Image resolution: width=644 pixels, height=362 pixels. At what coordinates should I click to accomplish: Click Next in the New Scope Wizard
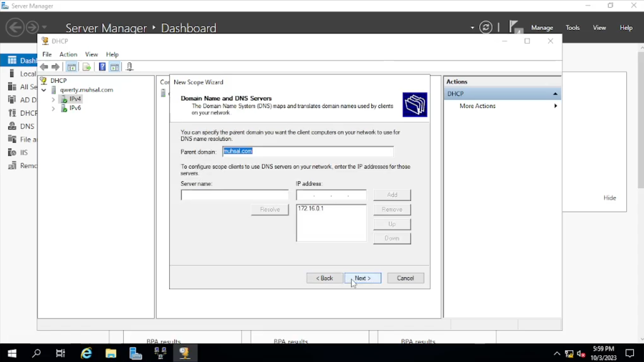coord(363,278)
